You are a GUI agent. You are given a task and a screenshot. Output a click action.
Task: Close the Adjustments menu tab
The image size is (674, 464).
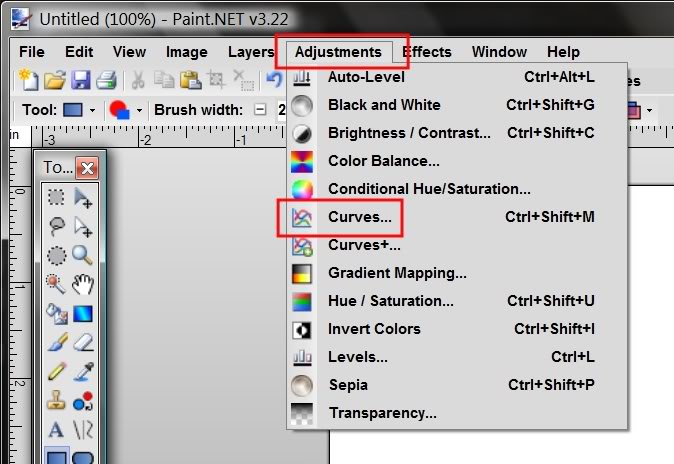tap(338, 52)
